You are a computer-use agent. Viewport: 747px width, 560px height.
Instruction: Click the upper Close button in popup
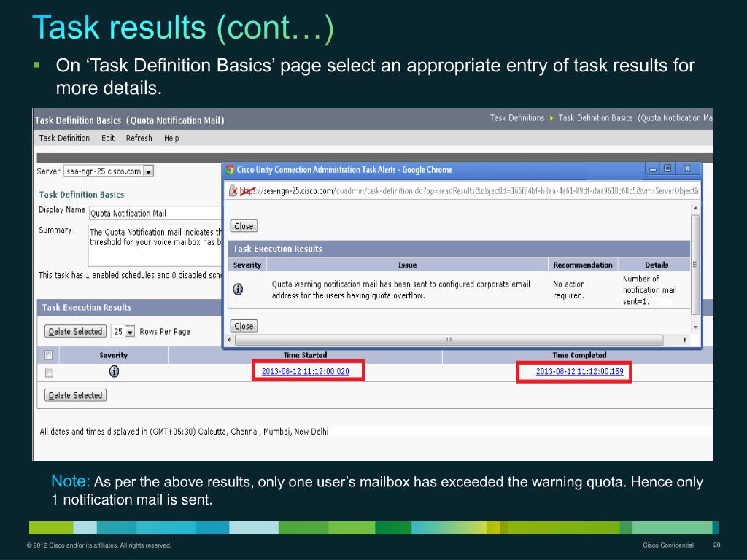tap(244, 226)
